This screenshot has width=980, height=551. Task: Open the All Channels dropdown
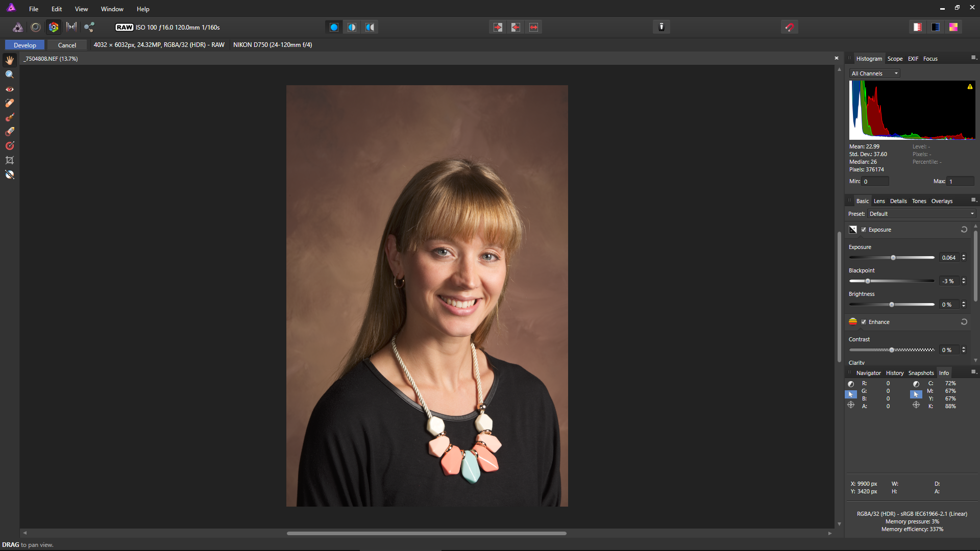click(x=874, y=73)
